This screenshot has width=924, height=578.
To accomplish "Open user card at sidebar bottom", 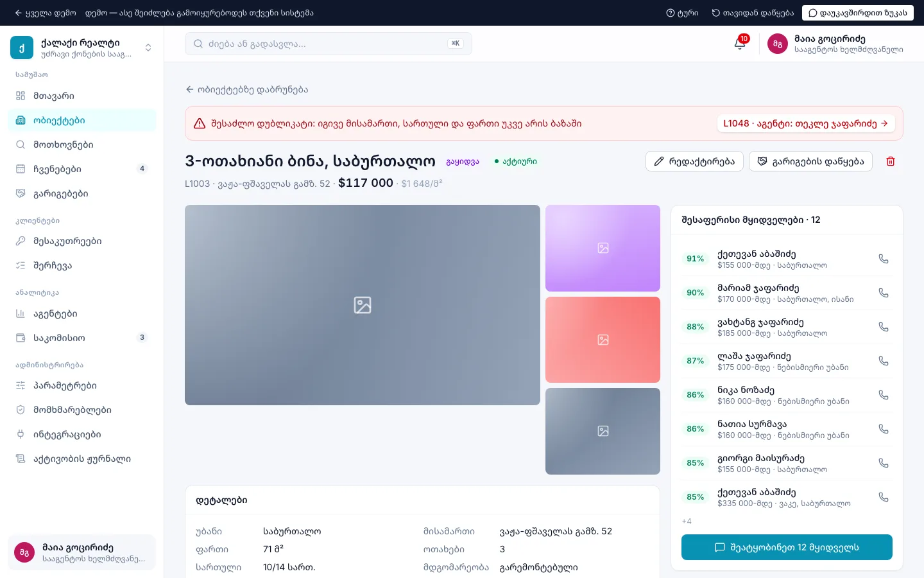I will click(x=81, y=552).
